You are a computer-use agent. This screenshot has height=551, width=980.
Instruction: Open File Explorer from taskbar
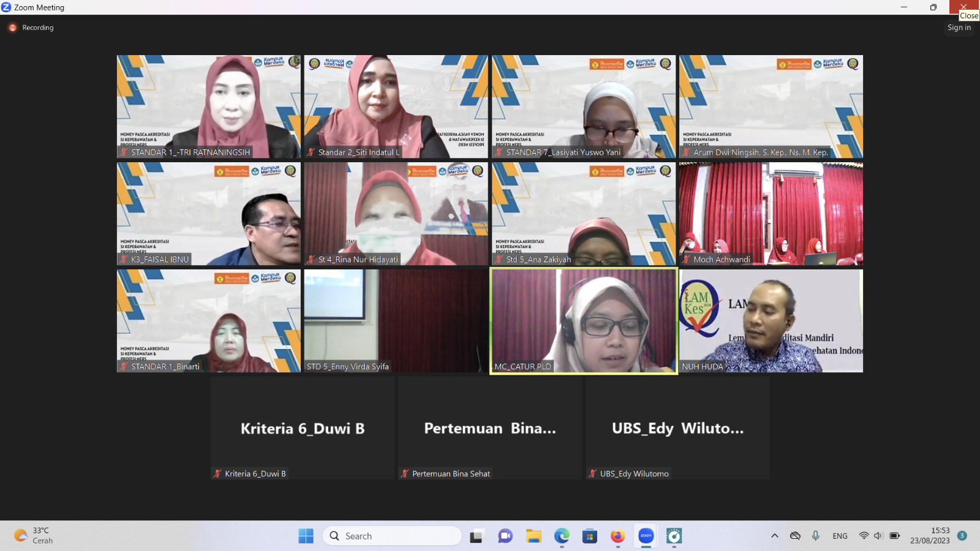533,536
